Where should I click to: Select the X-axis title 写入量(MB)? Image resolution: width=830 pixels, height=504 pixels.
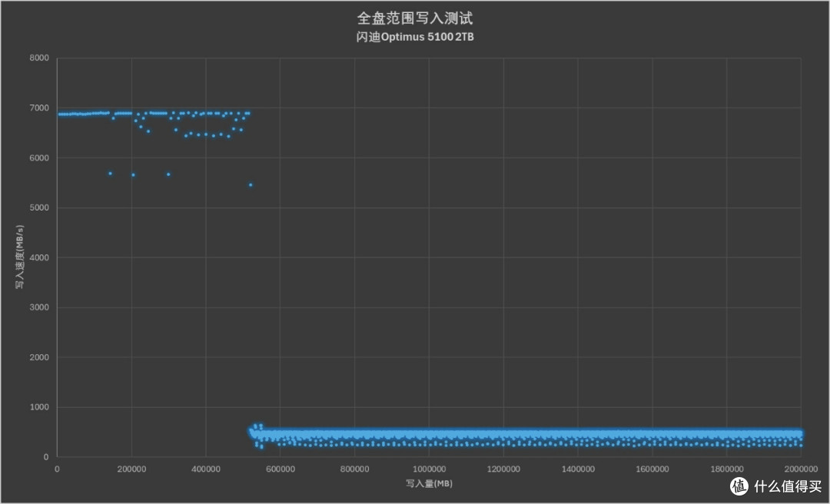(x=429, y=483)
